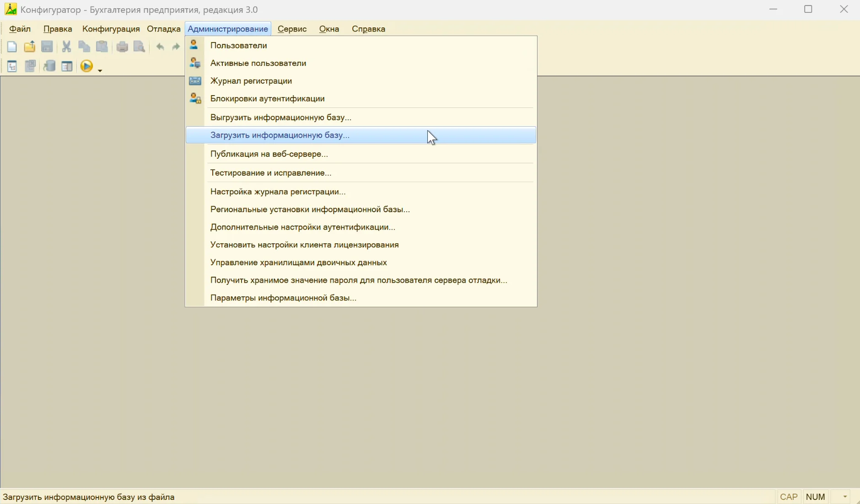This screenshot has height=504, width=860.
Task: Open the Окна menu
Action: [329, 29]
